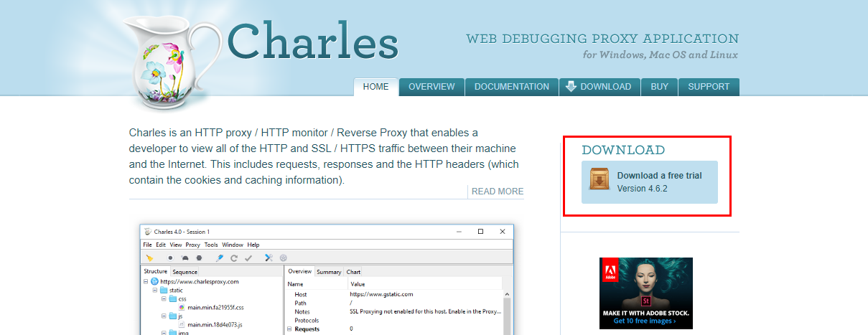Click the Record button icon in Charles toolbar
This screenshot has height=335, width=868.
click(170, 258)
